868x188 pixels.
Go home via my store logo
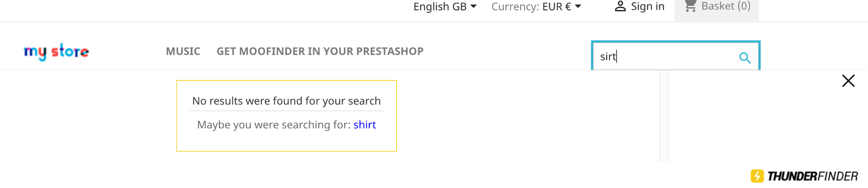coord(57,52)
